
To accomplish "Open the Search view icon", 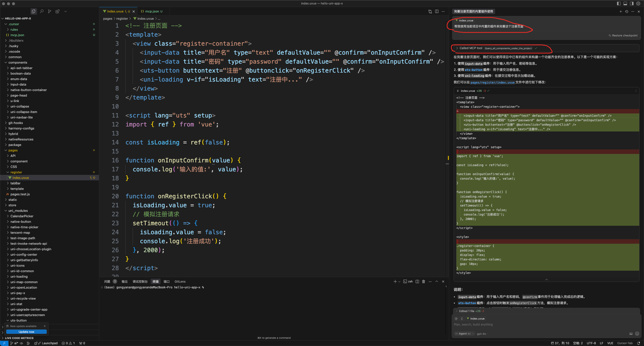I will 42,11.
